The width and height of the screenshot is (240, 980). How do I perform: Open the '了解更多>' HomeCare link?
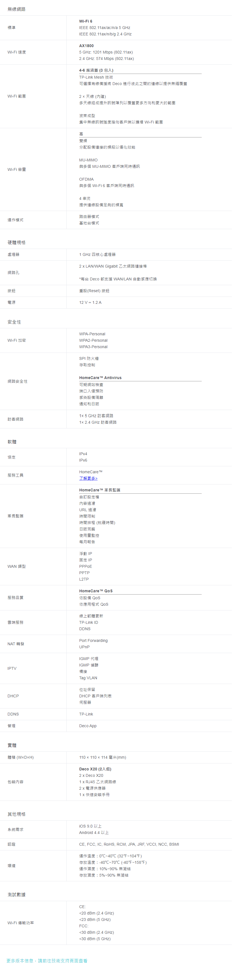(88, 478)
